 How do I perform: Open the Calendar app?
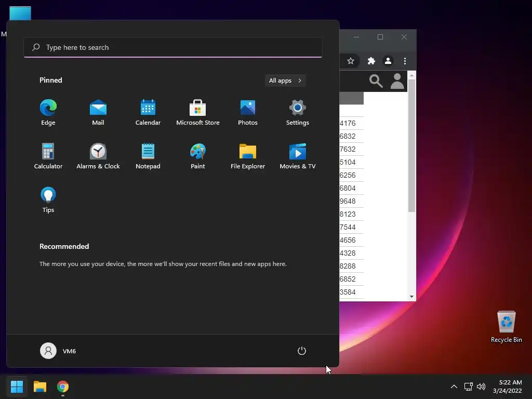tap(148, 113)
